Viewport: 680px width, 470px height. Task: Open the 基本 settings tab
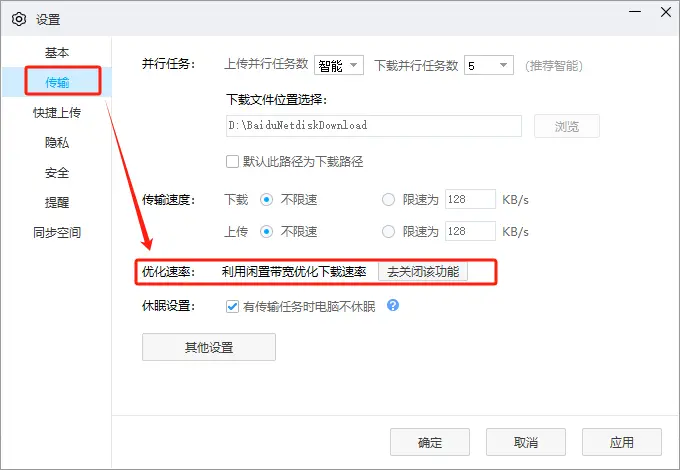tap(57, 52)
